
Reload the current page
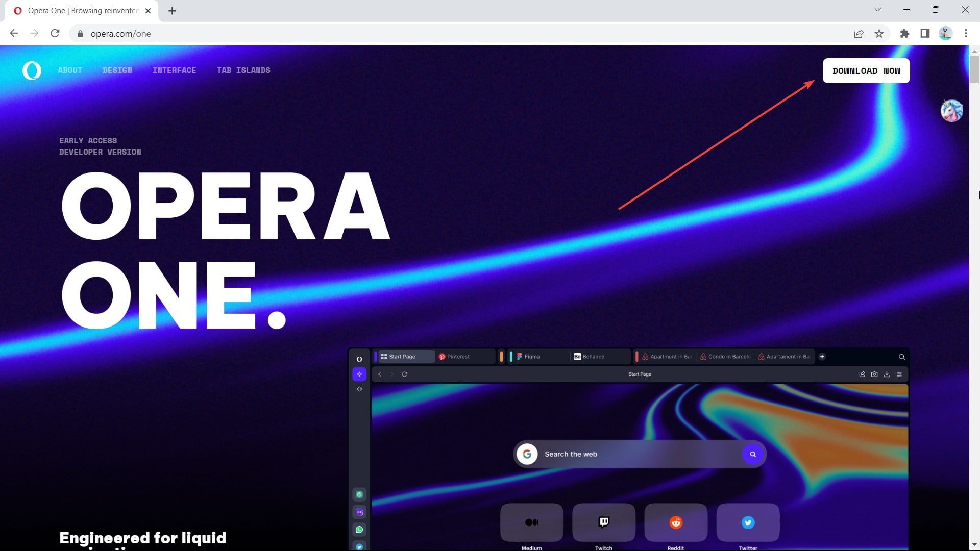(x=55, y=34)
